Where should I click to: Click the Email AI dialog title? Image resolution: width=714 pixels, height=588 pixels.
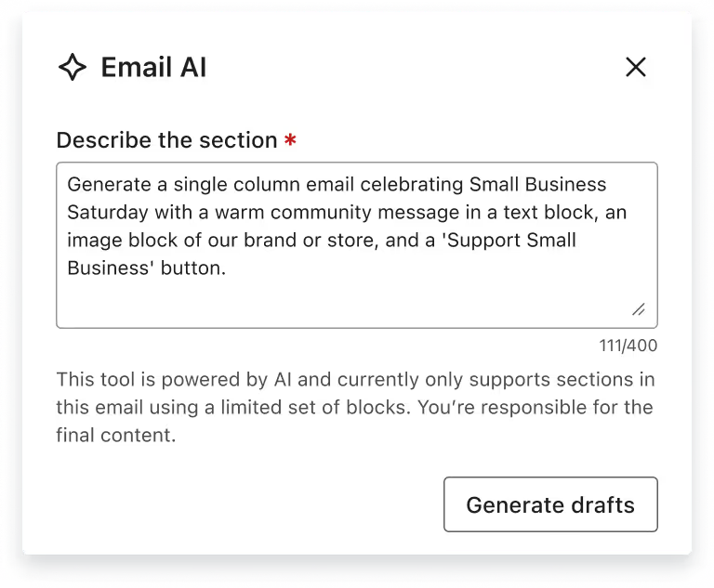pyautogui.click(x=153, y=67)
